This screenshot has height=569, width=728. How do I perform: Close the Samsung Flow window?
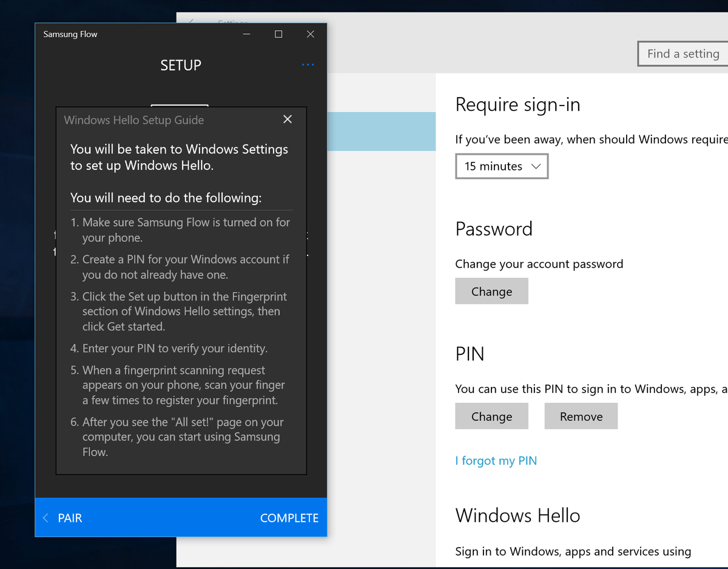point(311,34)
